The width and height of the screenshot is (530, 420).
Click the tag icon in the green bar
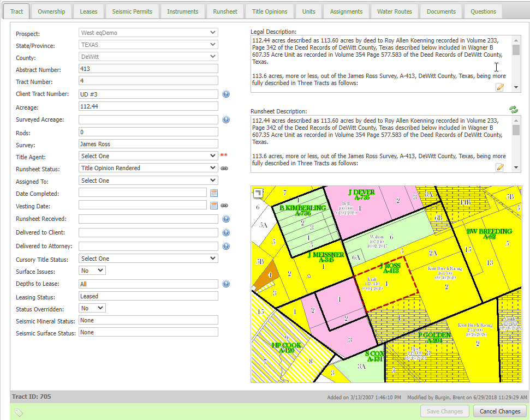tap(18, 412)
